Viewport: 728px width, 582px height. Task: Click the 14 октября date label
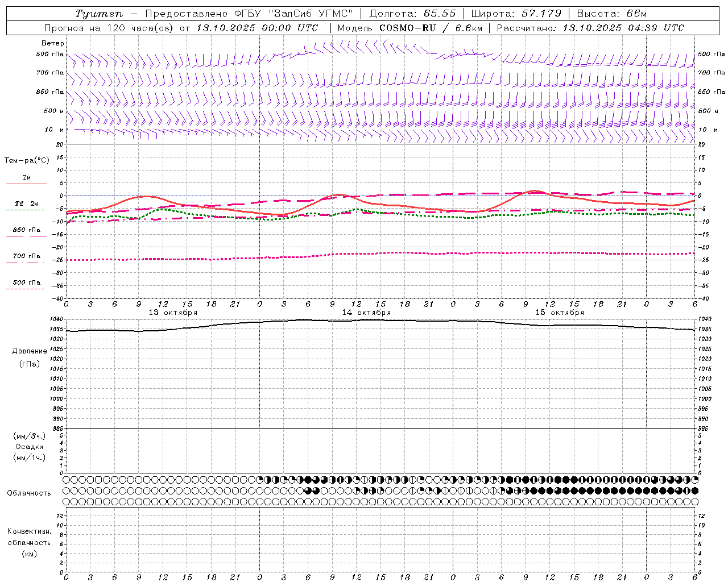coord(366,313)
